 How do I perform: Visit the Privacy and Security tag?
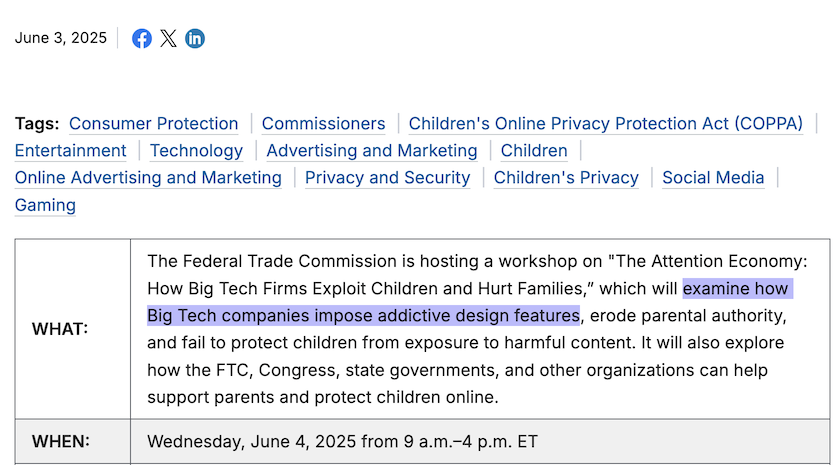tap(388, 178)
